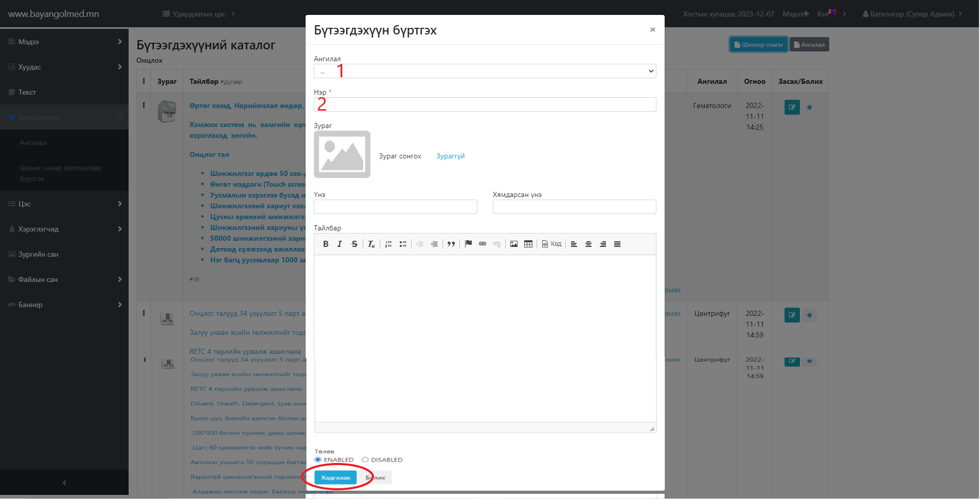Expand the Мэдээ sidebar menu

pyautogui.click(x=64, y=42)
